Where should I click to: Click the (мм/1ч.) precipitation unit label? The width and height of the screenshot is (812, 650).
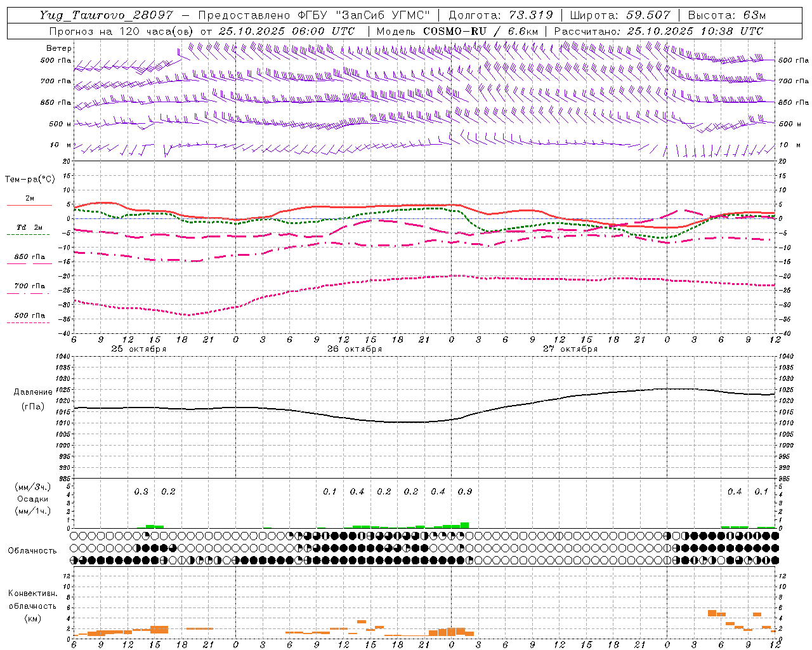coord(33,511)
